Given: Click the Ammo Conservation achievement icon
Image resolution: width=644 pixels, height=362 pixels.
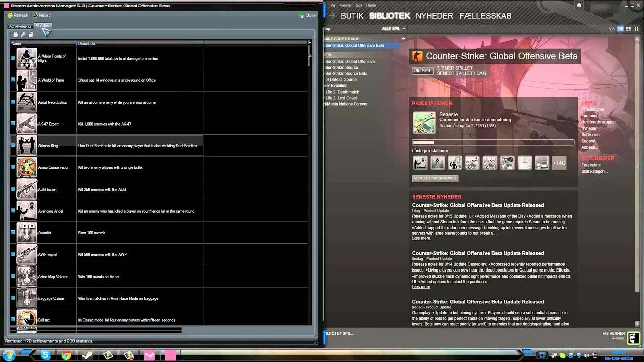Looking at the screenshot, I should click(27, 167).
